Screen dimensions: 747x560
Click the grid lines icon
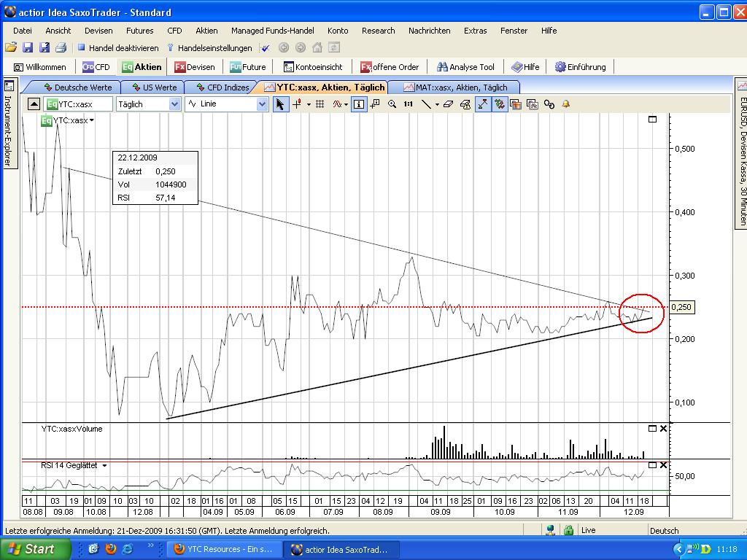tap(320, 104)
